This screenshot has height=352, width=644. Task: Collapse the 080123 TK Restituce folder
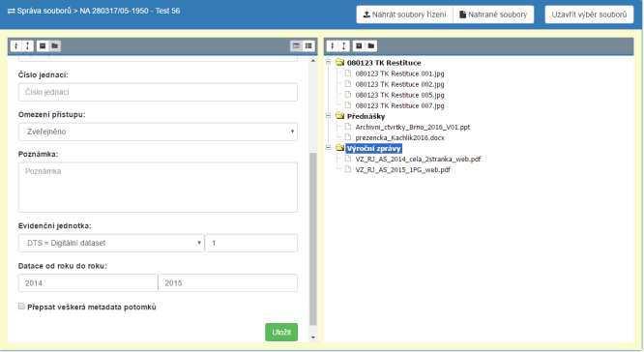(x=328, y=63)
